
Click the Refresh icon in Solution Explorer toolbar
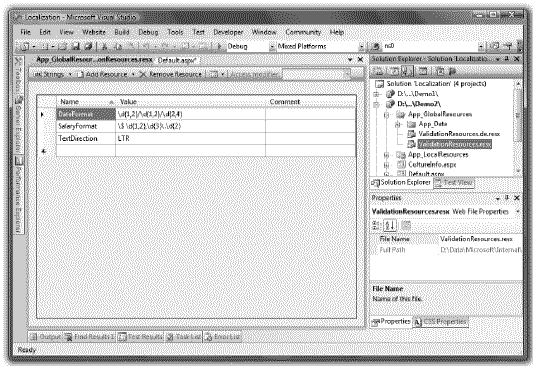click(x=394, y=71)
